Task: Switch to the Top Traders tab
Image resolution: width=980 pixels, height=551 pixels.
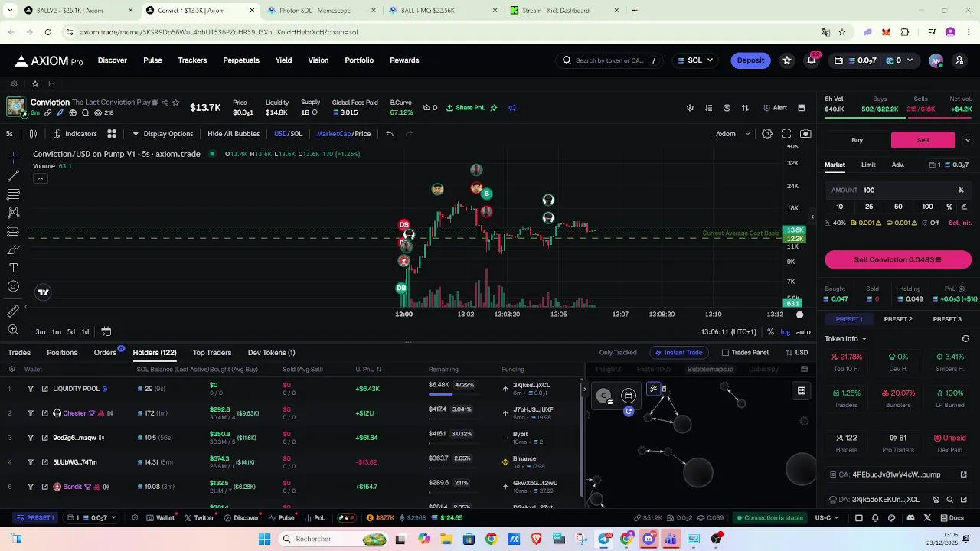Action: point(212,353)
